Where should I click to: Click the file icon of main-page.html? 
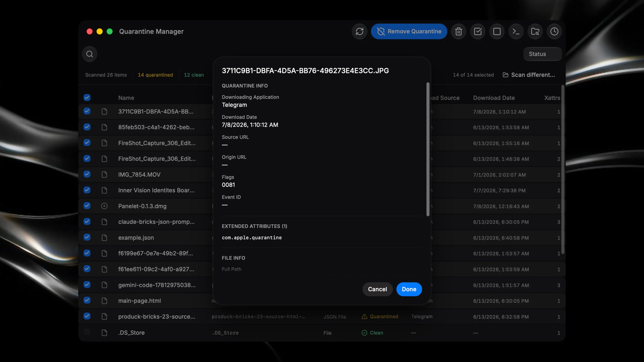[104, 301]
